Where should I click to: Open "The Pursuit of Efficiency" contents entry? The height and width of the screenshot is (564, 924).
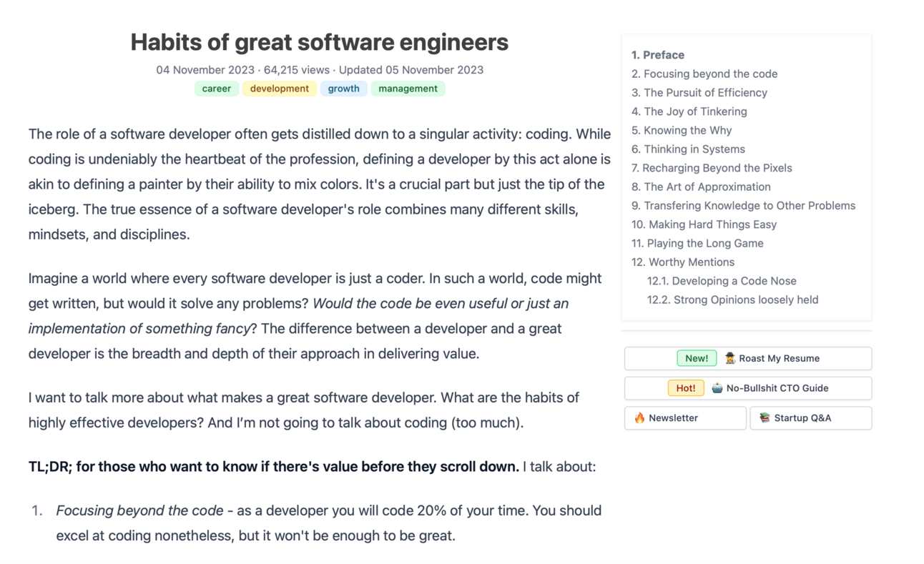pos(699,93)
